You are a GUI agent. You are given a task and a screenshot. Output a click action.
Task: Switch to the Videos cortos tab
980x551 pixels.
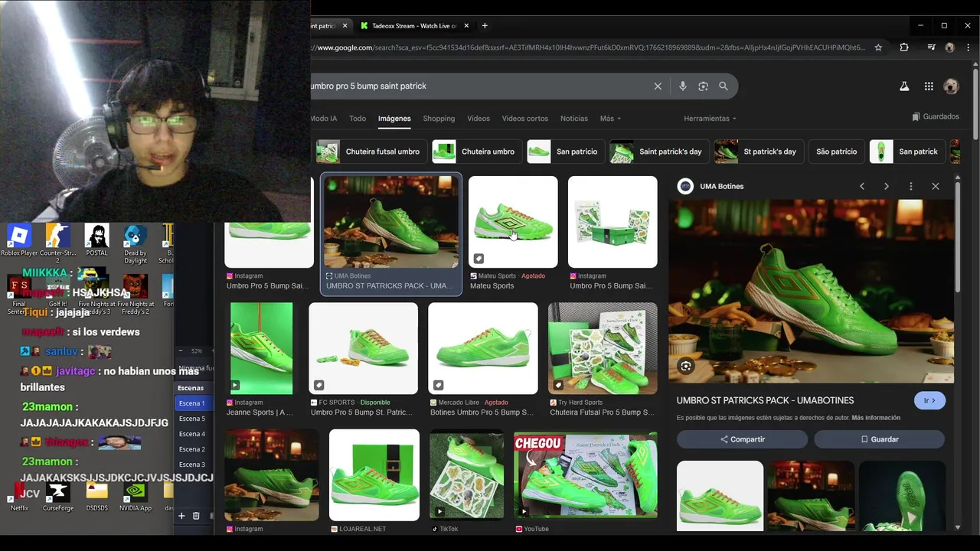pyautogui.click(x=524, y=119)
